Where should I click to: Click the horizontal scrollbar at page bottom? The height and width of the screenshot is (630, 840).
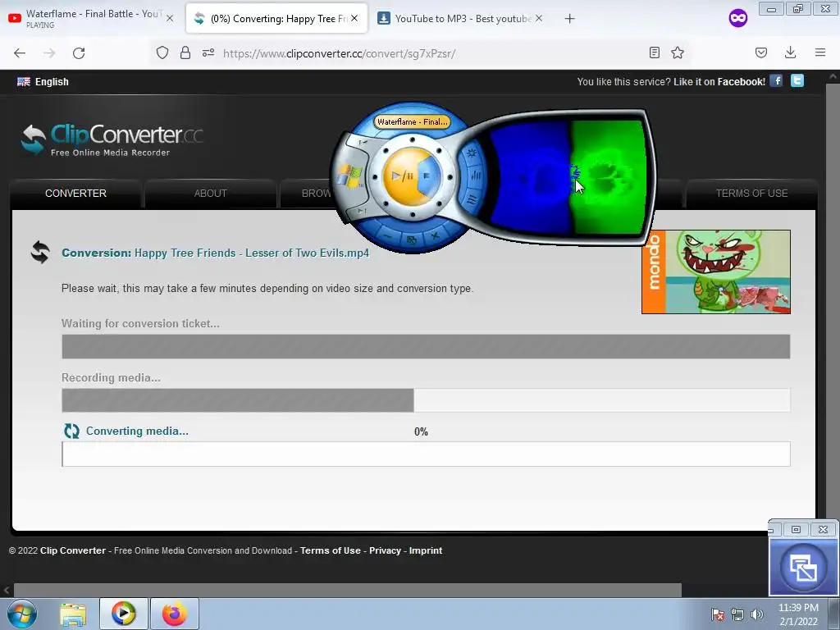(347, 591)
